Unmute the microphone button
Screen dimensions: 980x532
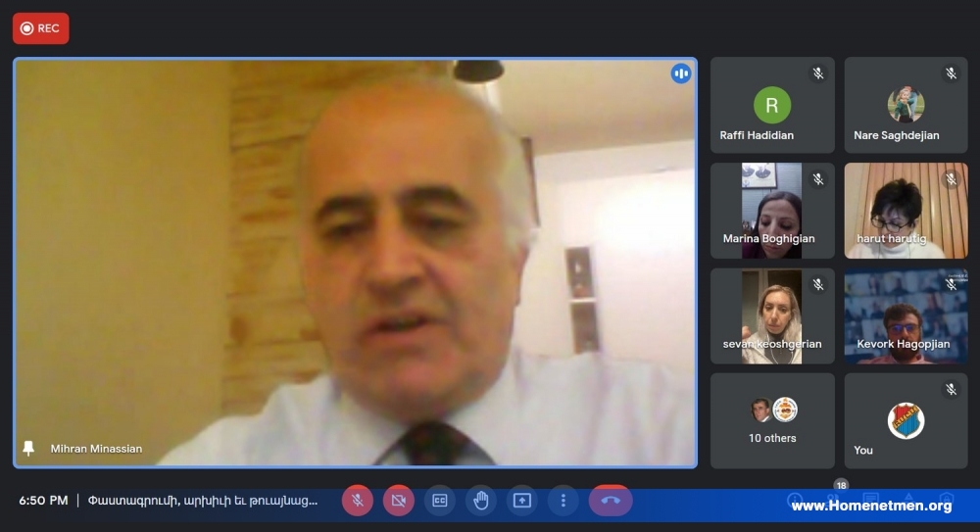pyautogui.click(x=358, y=501)
